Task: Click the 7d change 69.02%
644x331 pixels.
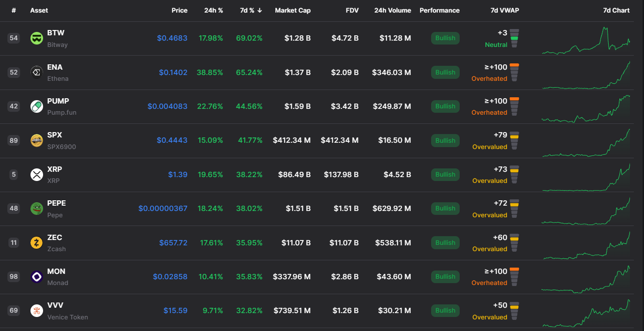Action: click(x=249, y=38)
